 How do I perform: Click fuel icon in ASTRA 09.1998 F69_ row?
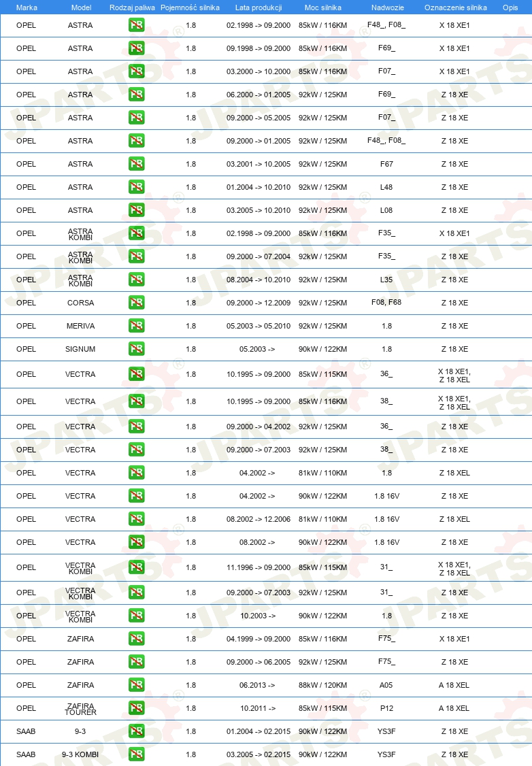coord(136,48)
